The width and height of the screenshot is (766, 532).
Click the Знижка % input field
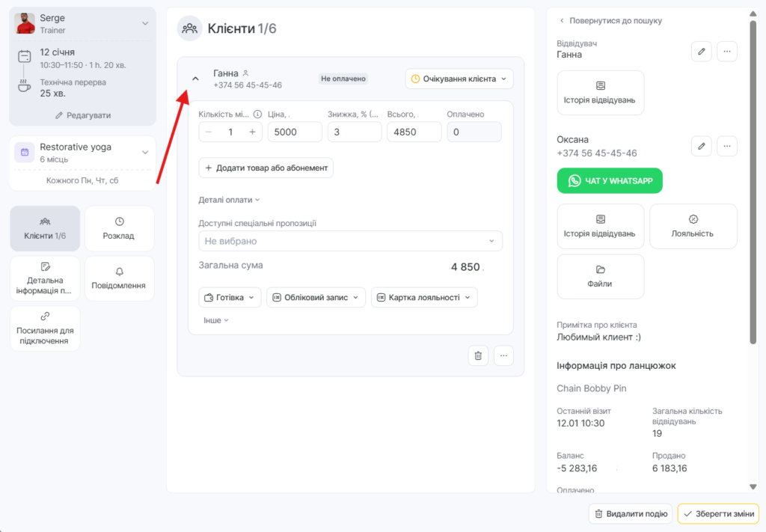click(x=355, y=132)
